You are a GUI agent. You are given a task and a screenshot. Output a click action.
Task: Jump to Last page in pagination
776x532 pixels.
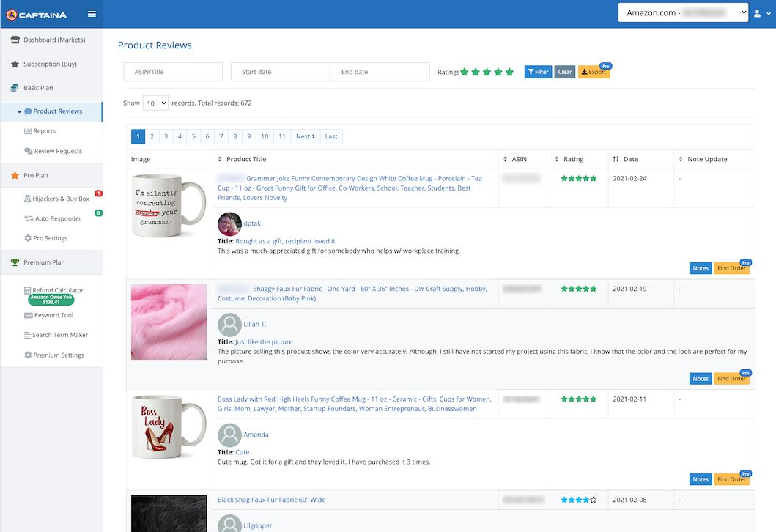(331, 136)
